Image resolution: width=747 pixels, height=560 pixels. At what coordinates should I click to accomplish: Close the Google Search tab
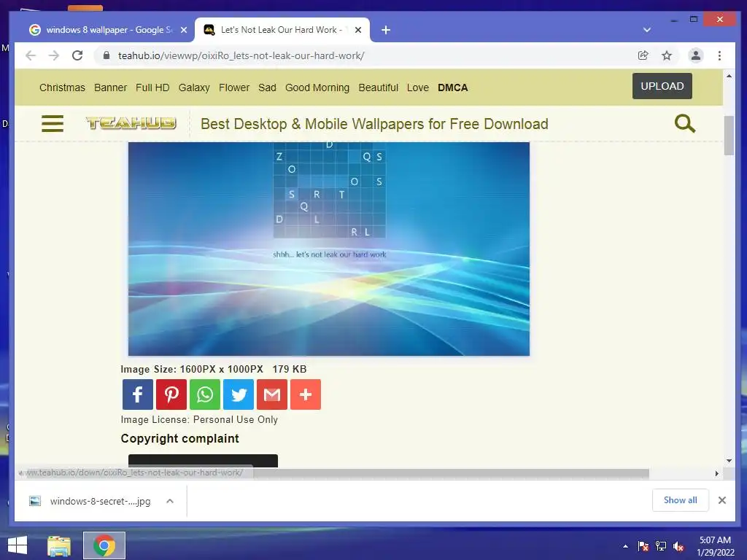[x=184, y=30]
